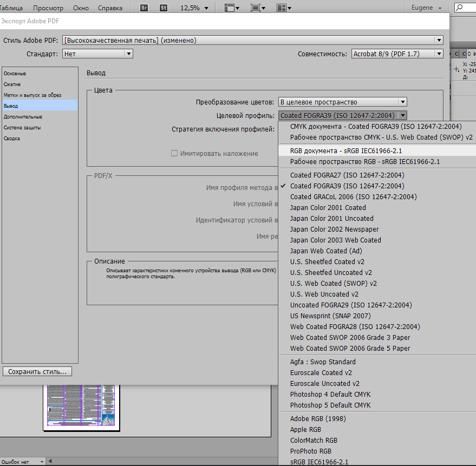Open Adobe Bridge via the Br icon
This screenshot has width=476, height=466.
tap(144, 8)
